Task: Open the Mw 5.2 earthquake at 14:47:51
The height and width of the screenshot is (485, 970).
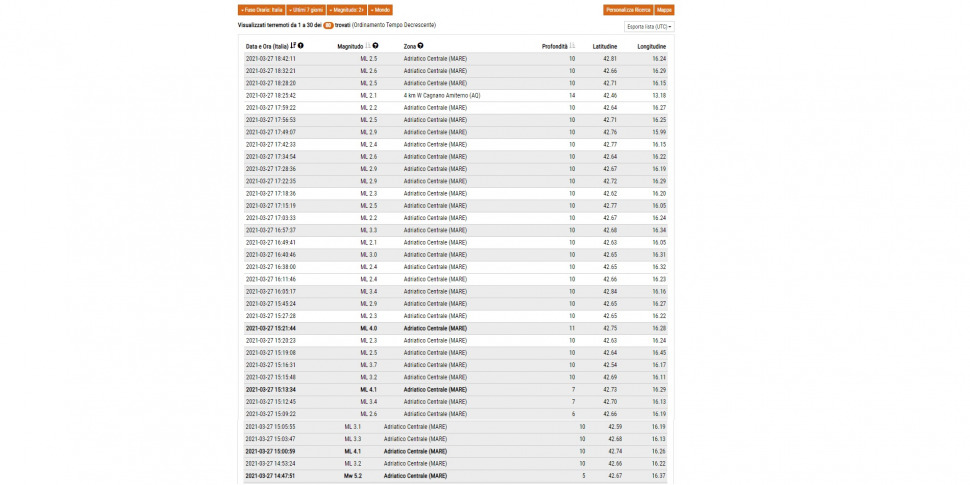Action: (455, 475)
